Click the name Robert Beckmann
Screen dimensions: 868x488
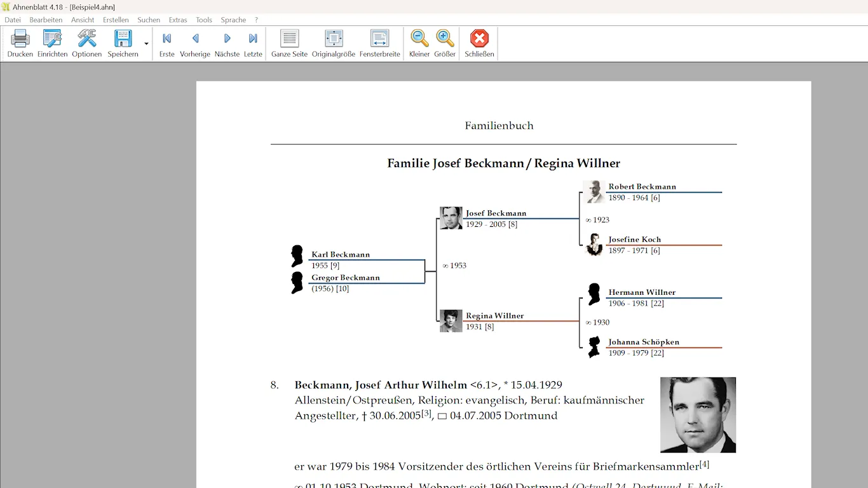tap(642, 187)
